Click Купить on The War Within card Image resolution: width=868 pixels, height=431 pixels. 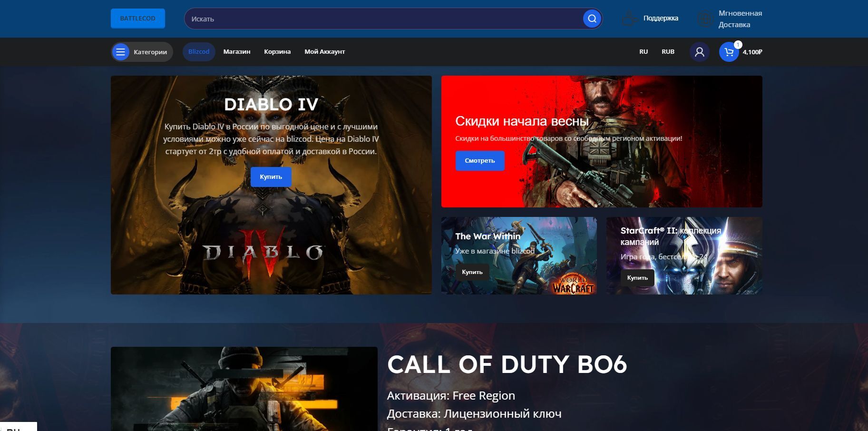coord(472,272)
